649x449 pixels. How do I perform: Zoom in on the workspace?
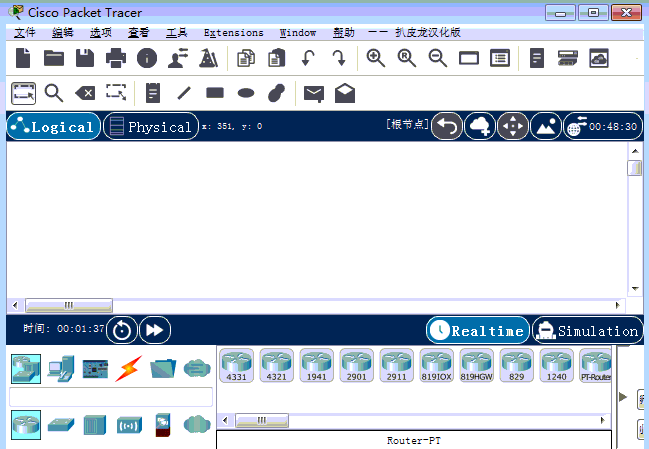point(375,58)
